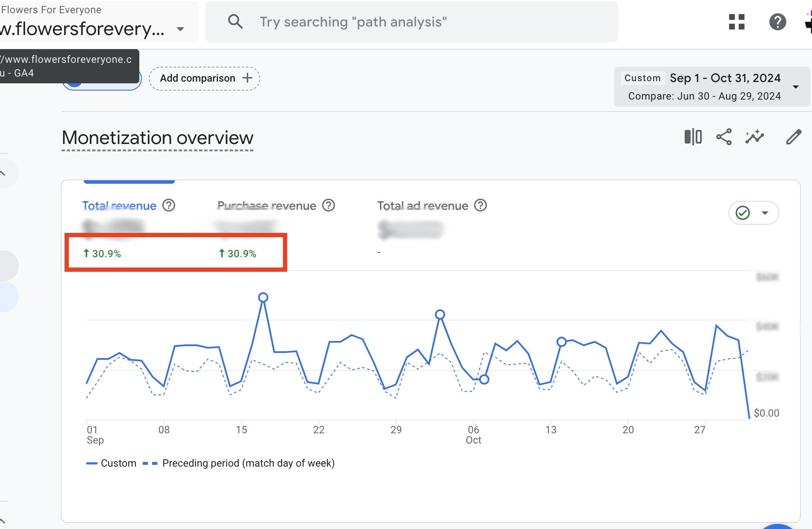Open the Google apps grid icon
812x529 pixels.
click(736, 22)
